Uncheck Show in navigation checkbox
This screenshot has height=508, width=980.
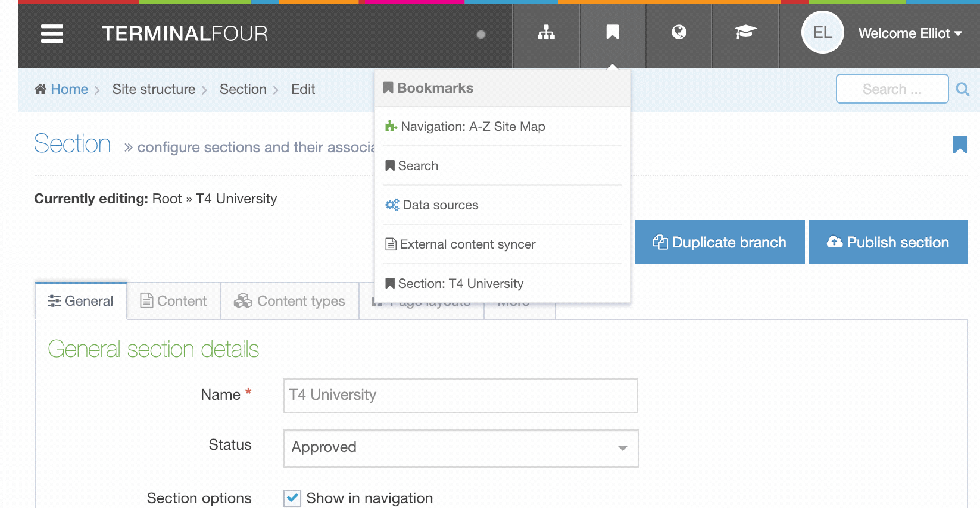(292, 498)
